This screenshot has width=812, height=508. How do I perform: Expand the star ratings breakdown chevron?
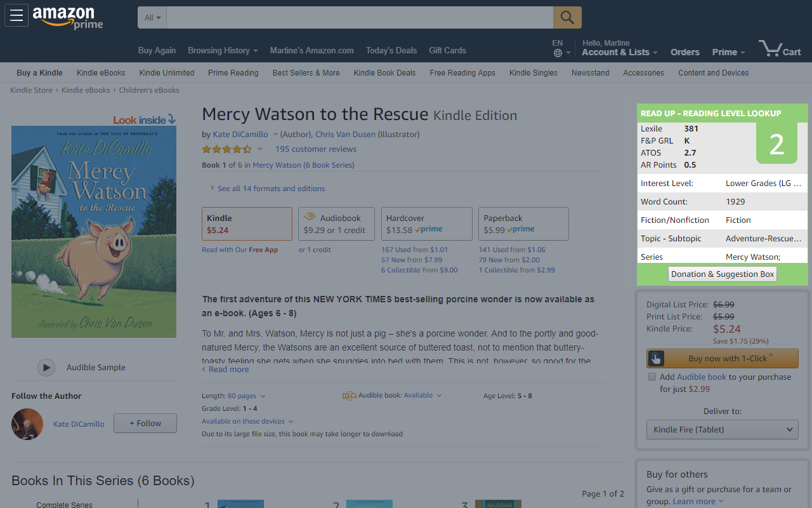(259, 149)
